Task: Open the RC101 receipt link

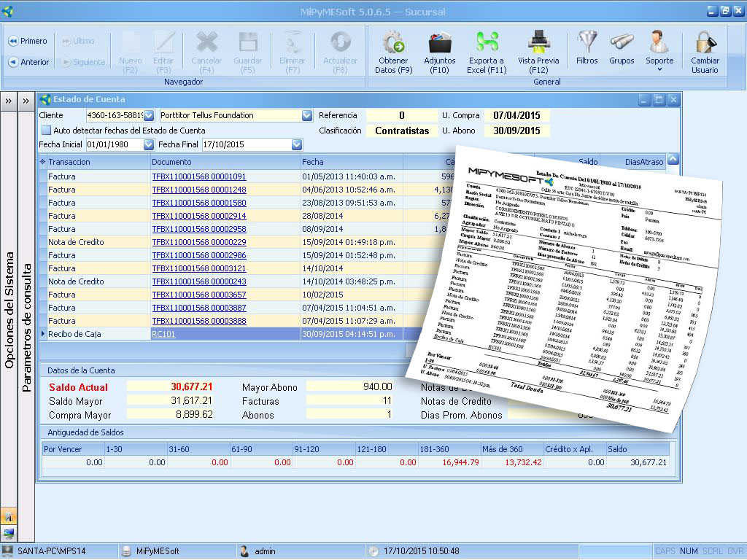Action: 163,334
